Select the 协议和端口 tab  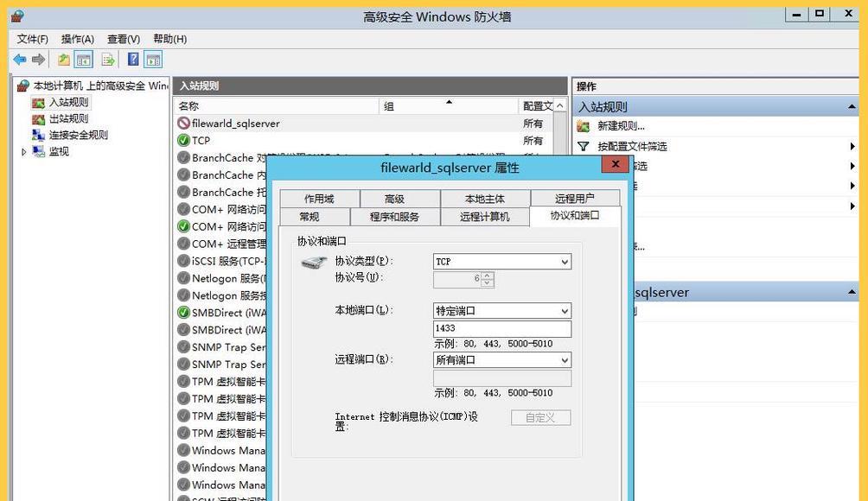coord(575,216)
